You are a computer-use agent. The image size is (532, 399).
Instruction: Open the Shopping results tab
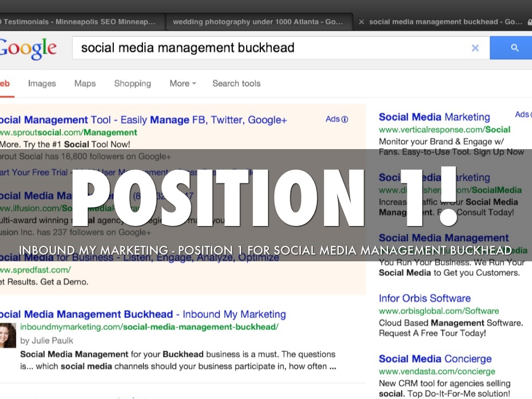click(132, 83)
